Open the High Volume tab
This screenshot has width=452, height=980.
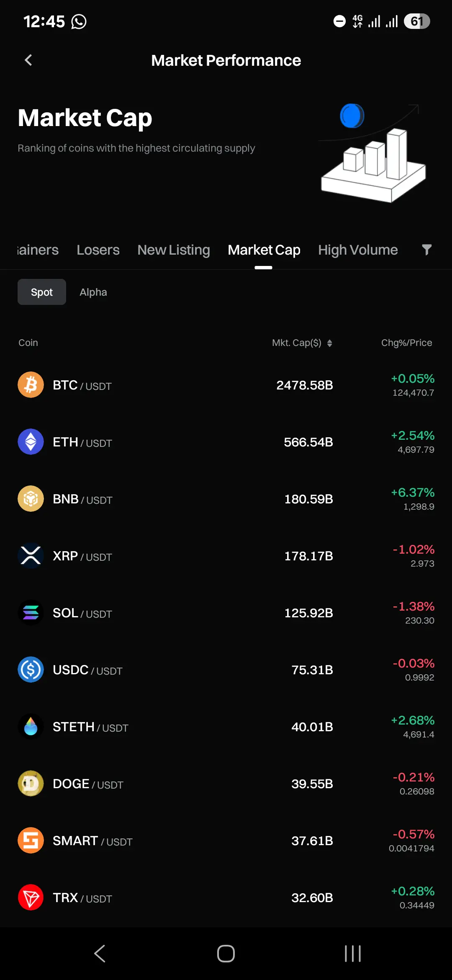(x=358, y=250)
